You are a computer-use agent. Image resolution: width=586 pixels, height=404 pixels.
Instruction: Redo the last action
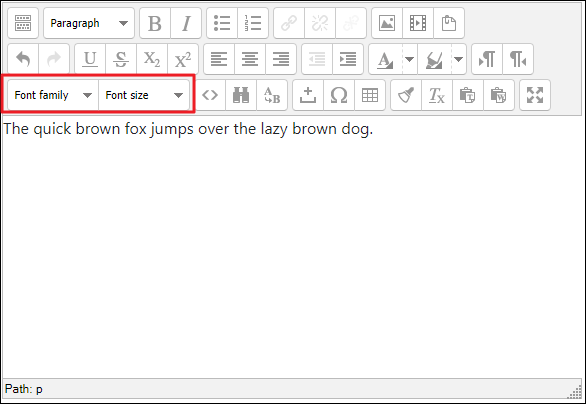pyautogui.click(x=54, y=59)
